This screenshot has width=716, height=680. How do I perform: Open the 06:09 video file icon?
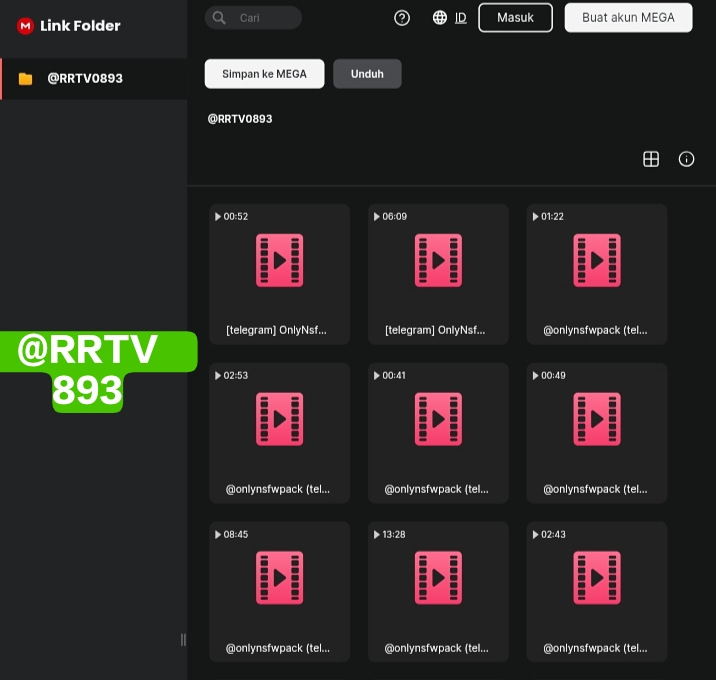pyautogui.click(x=438, y=260)
